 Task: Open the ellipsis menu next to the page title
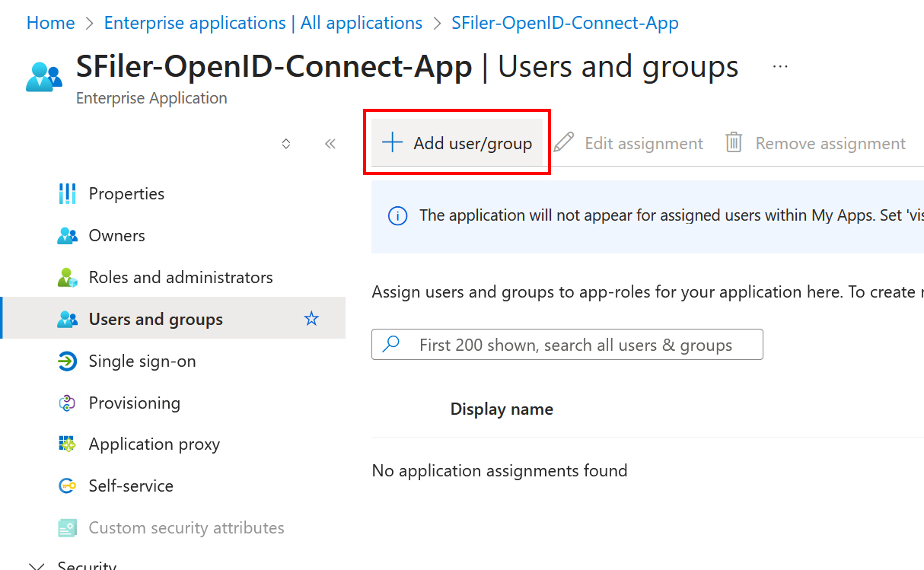coord(780,66)
